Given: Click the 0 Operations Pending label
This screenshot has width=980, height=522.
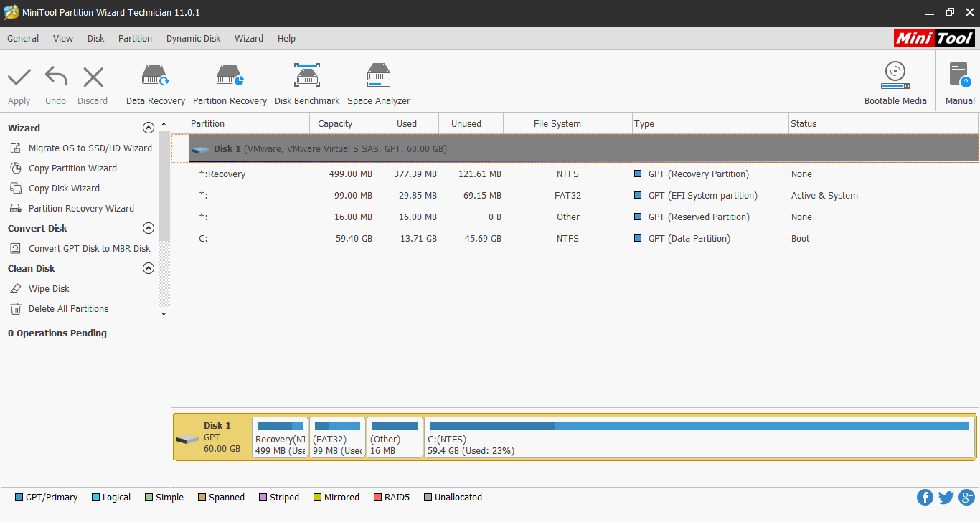Looking at the screenshot, I should tap(57, 333).
